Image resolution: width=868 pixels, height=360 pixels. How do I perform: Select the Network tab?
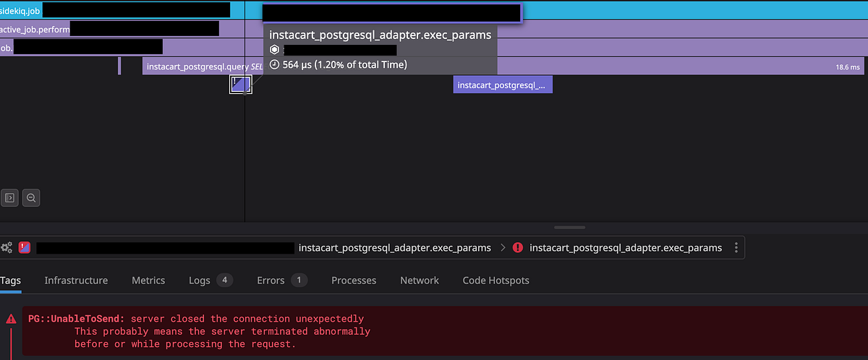tap(420, 280)
